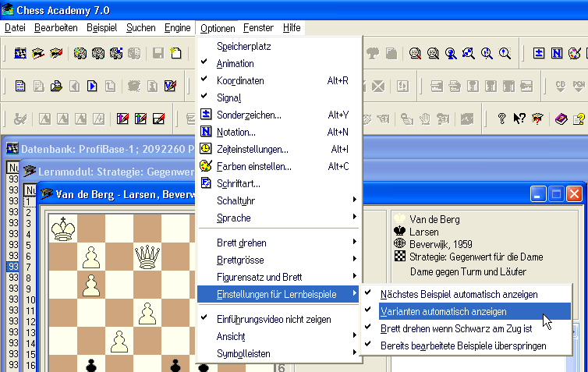The image size is (588, 372).
Task: Toggle the Signal option
Action: coord(278,98)
